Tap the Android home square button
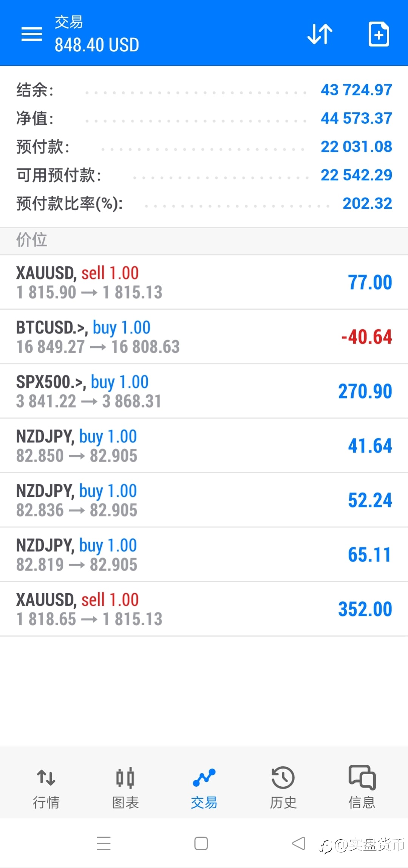This screenshot has height=868, width=408. coord(201,843)
